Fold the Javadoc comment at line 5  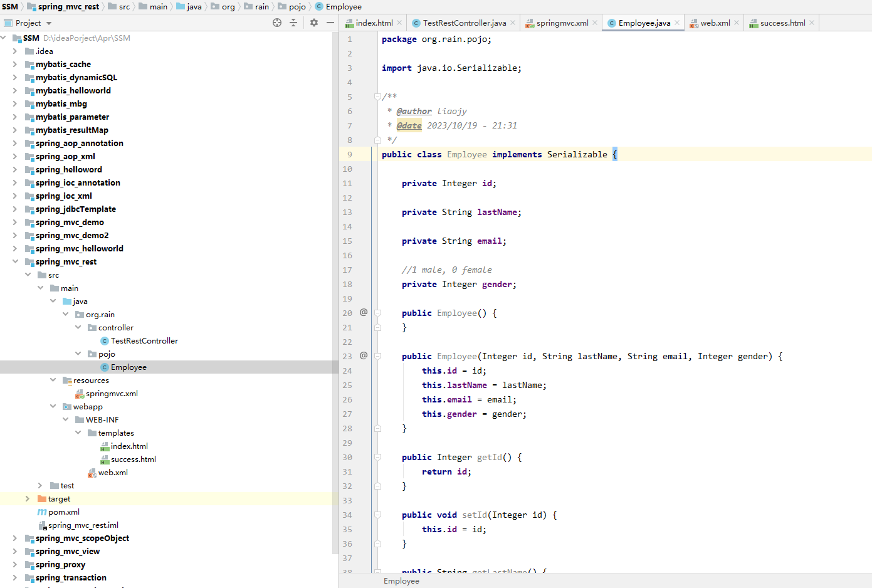[377, 97]
